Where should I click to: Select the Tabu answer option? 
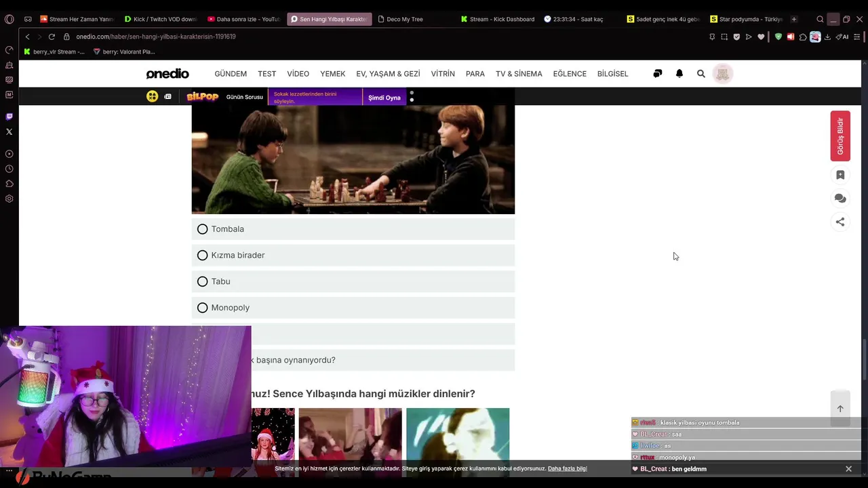click(x=353, y=281)
